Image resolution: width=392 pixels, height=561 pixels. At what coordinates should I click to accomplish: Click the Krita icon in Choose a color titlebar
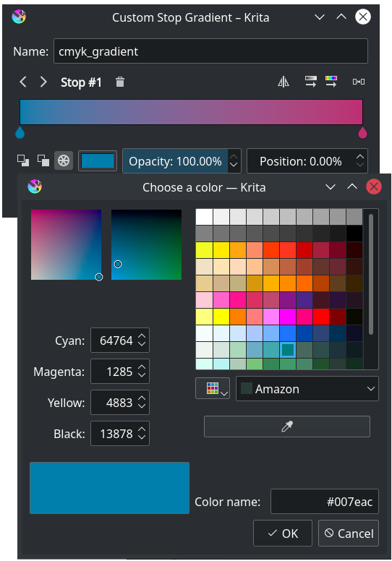(x=35, y=187)
